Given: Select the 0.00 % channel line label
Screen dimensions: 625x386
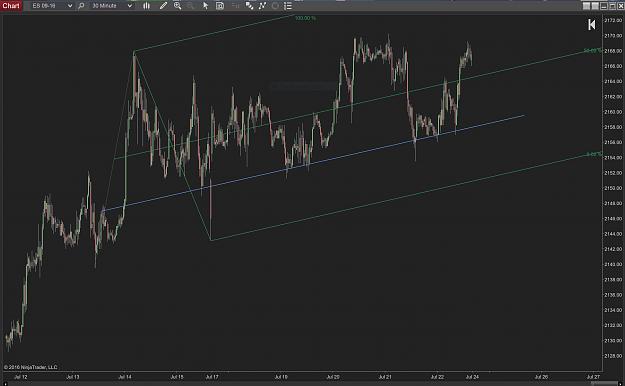Looking at the screenshot, I should 594,154.
